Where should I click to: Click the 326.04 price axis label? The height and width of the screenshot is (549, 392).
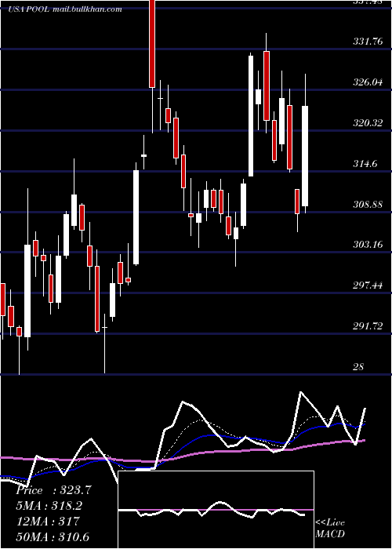(x=368, y=82)
